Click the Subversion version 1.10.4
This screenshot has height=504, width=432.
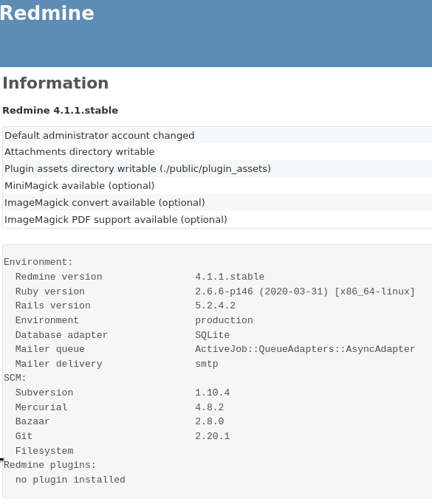(x=212, y=393)
